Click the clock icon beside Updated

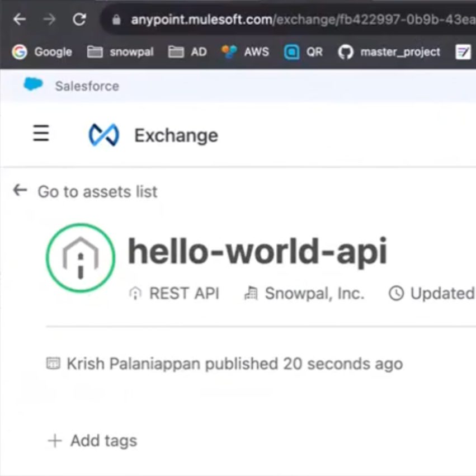click(x=397, y=294)
